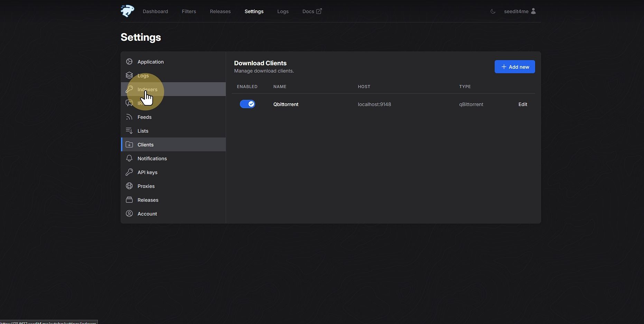Open Application settings section
This screenshot has height=324, width=644.
click(x=173, y=61)
